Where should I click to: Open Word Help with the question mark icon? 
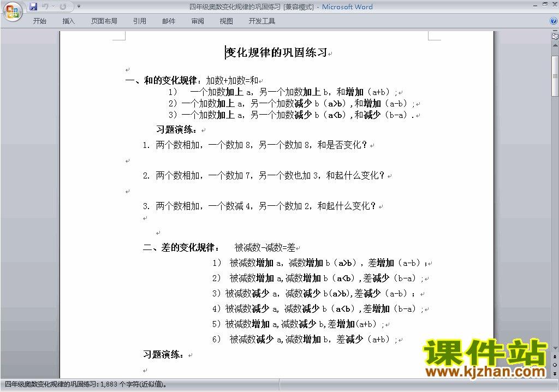pyautogui.click(x=554, y=21)
